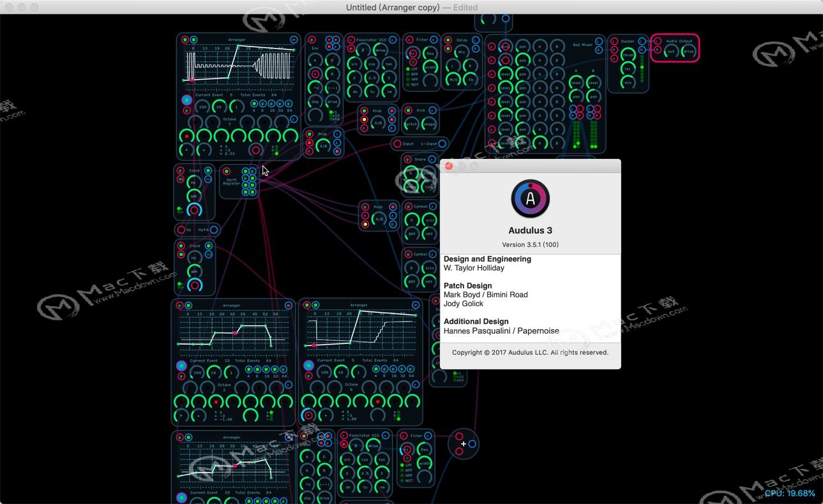Screen dimensions: 823x504
Task: Click the Audio Output L input port
Action: tap(658, 41)
